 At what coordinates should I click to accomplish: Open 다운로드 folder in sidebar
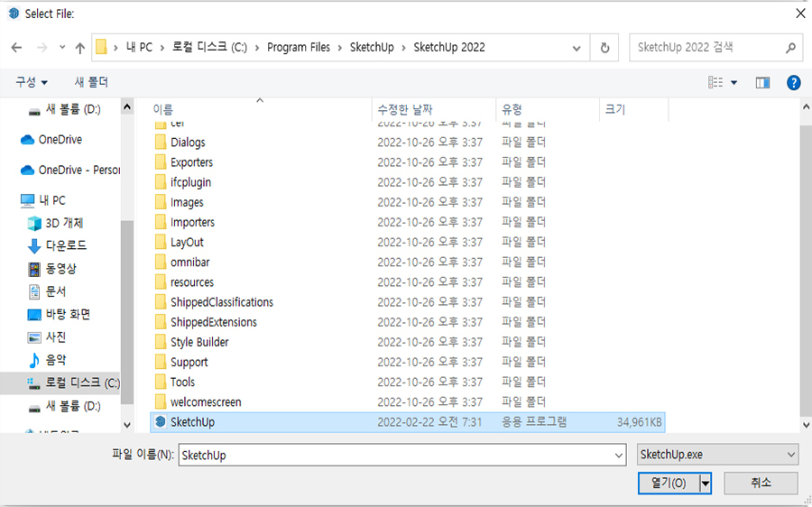coord(57,245)
